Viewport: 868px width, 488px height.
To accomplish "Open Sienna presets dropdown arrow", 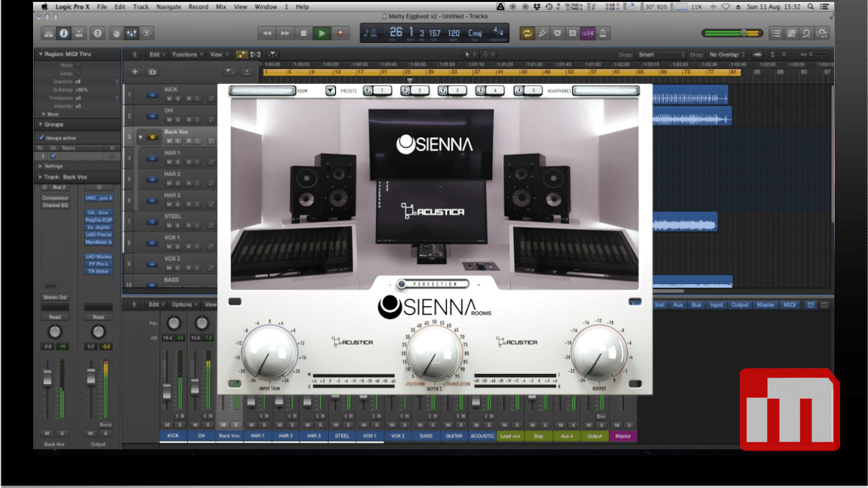I will 330,91.
